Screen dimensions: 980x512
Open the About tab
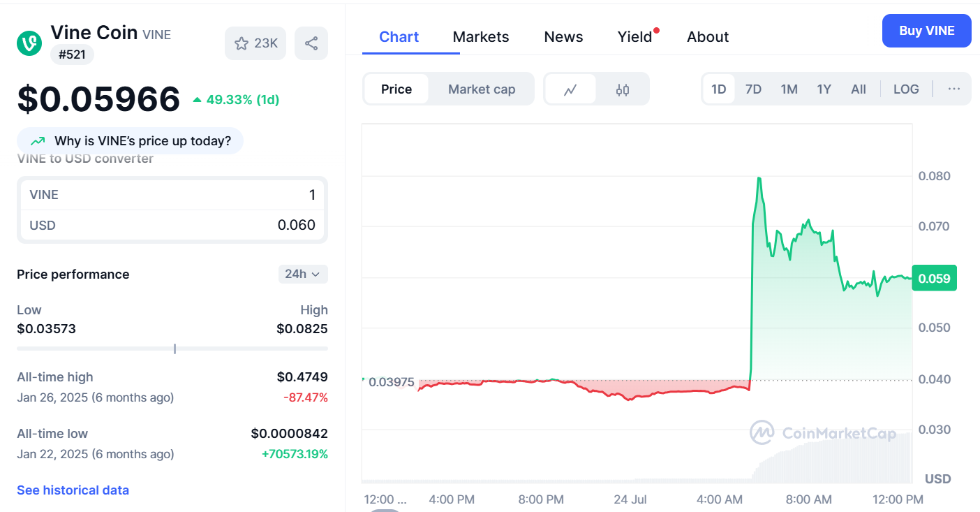tap(708, 37)
